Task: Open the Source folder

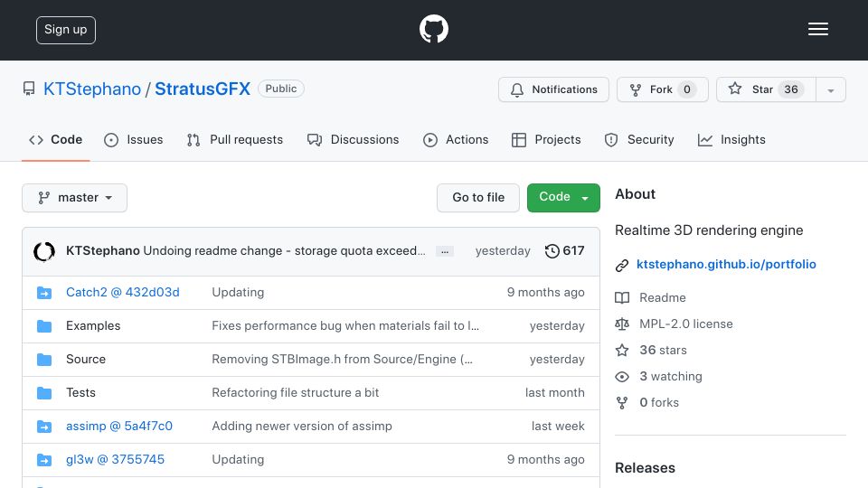Action: click(86, 359)
